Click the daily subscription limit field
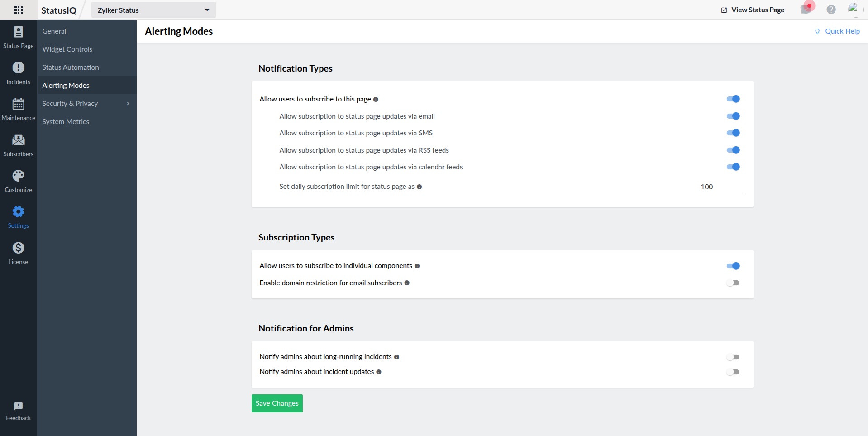 (x=721, y=187)
